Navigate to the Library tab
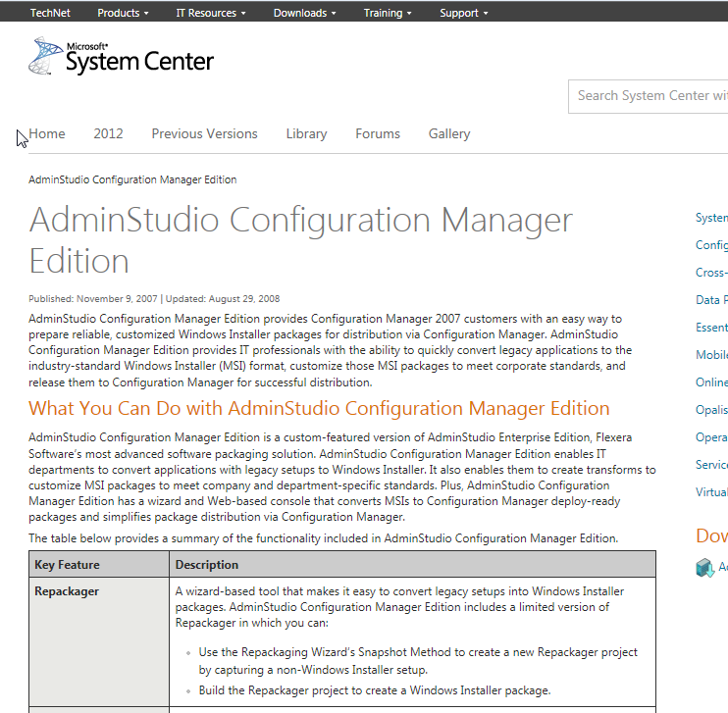 [x=306, y=133]
